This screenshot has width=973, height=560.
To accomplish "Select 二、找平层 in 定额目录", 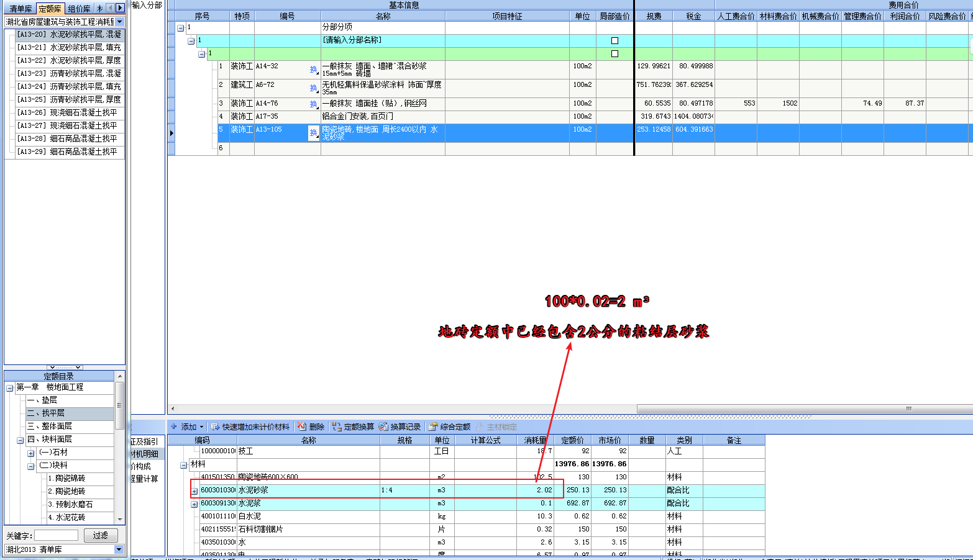I will point(70,413).
